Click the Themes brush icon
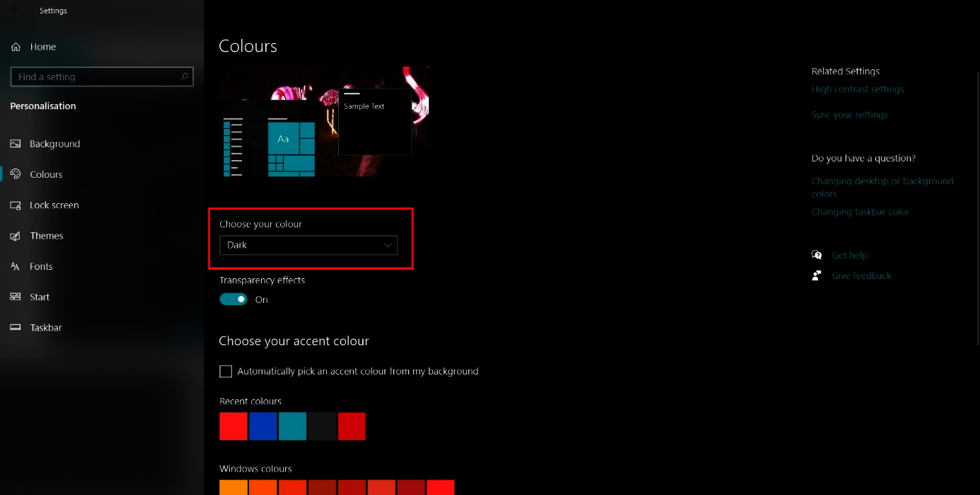 pos(16,235)
